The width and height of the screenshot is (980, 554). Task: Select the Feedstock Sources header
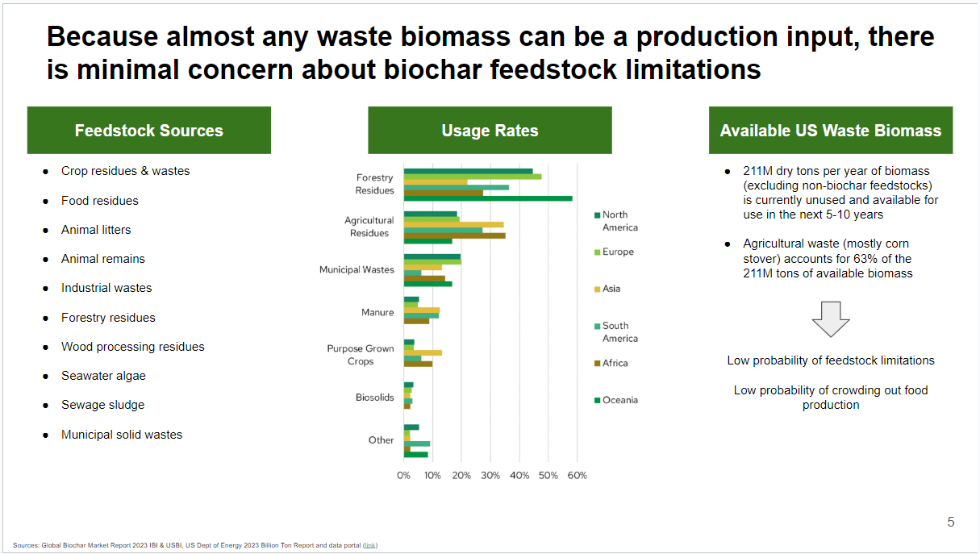(148, 130)
